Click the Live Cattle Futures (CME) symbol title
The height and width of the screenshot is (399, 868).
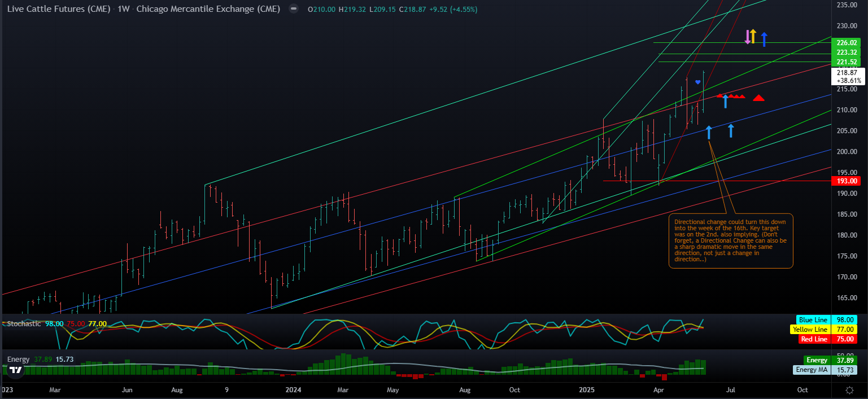[60, 9]
